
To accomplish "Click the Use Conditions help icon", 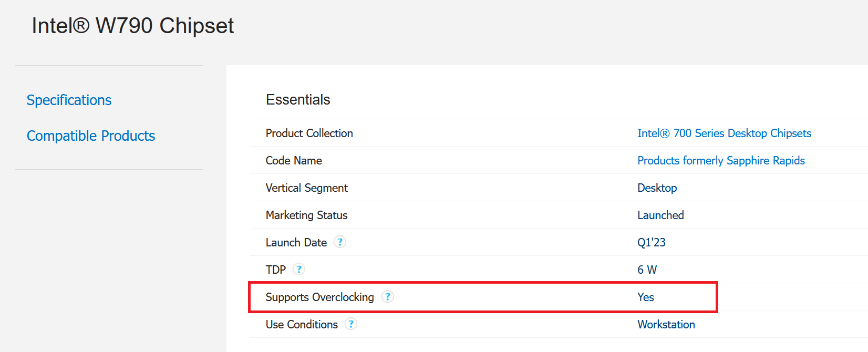I will click(x=351, y=324).
